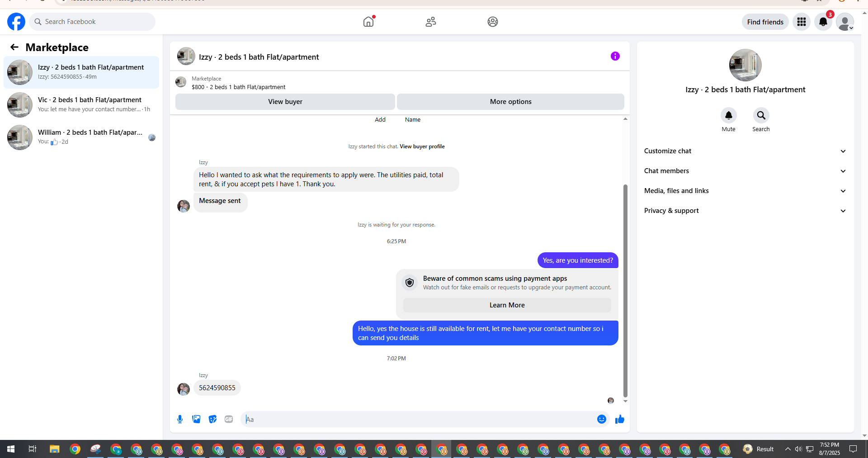Open the apps grid menu icon
868x458 pixels.
[x=802, y=22]
